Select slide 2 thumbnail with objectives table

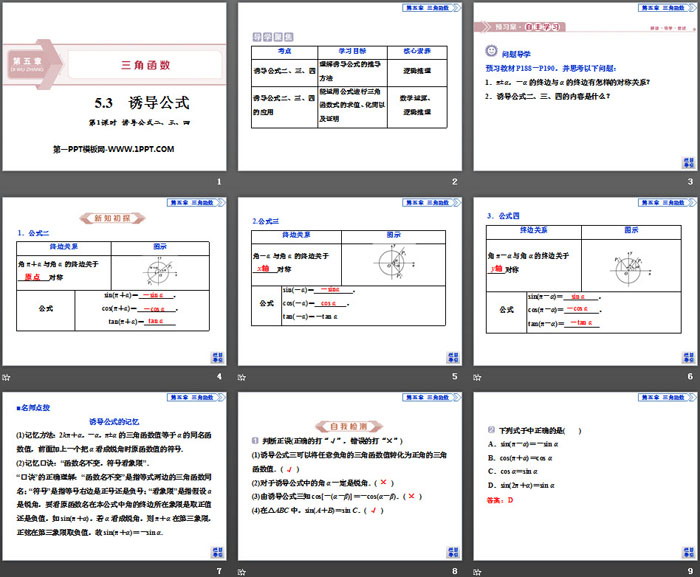pos(350,87)
